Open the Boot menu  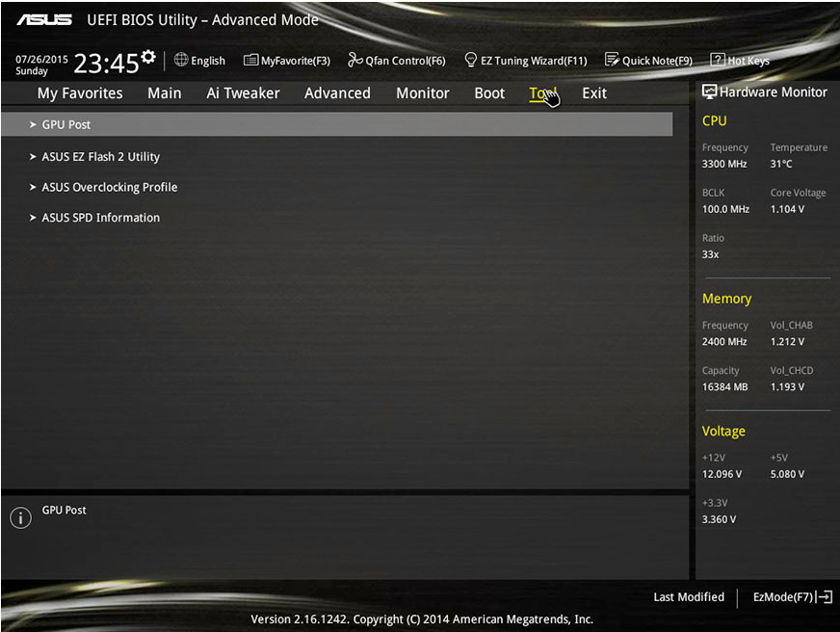coord(488,92)
